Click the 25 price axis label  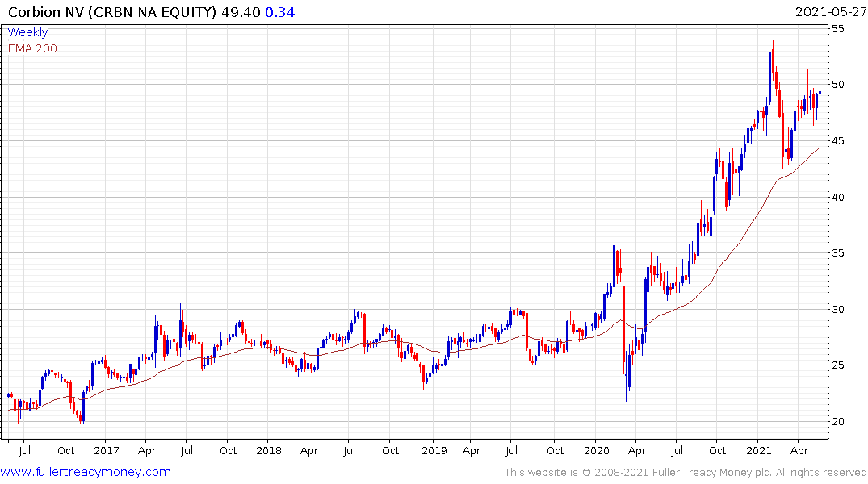tap(838, 365)
